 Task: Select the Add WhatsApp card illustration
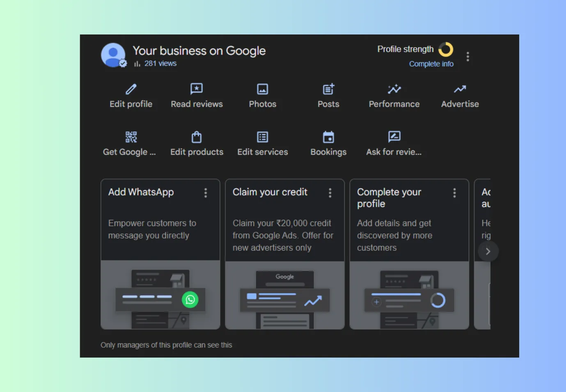(x=160, y=295)
